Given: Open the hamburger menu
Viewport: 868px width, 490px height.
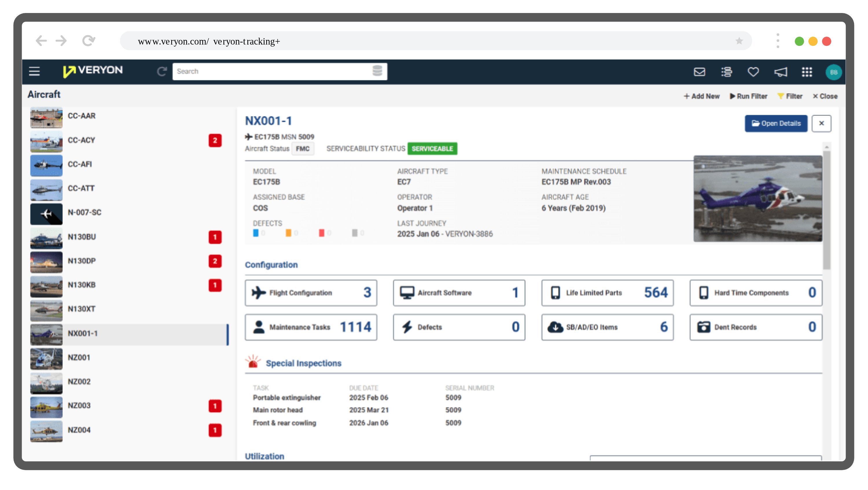Looking at the screenshot, I should (34, 71).
